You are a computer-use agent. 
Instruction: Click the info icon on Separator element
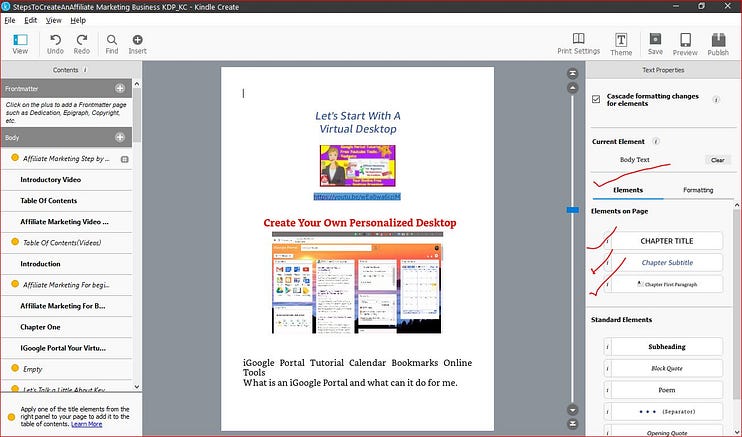[607, 412]
